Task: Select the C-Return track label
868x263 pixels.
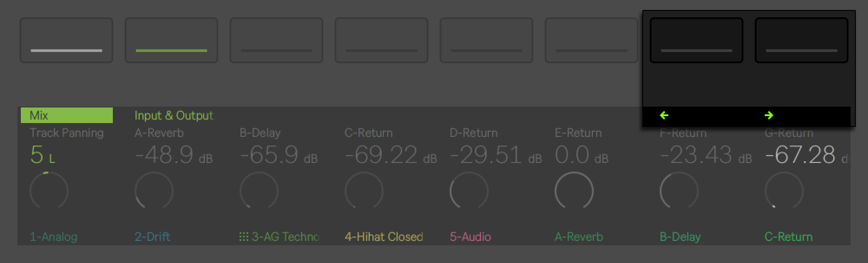Action: pyautogui.click(x=789, y=237)
